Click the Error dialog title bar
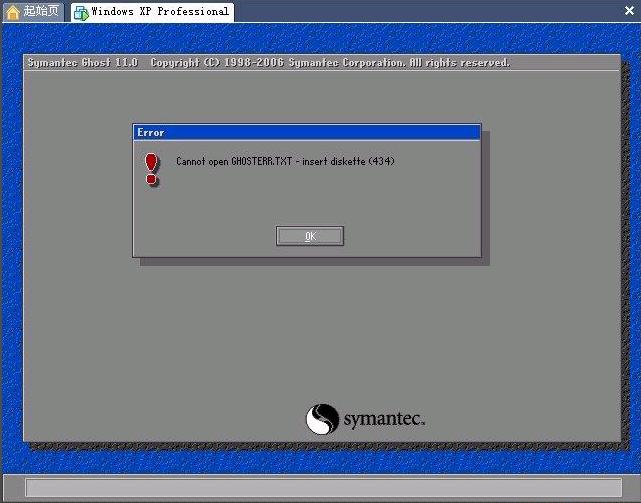This screenshot has width=641, height=503. [x=307, y=132]
